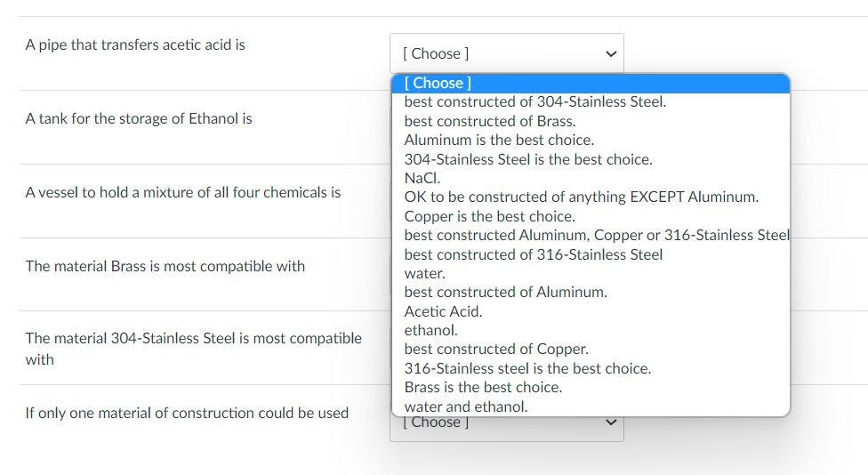Select 'best constructed of Aluminum.' option
Viewport: 868px width, 475px height.
[x=505, y=292]
